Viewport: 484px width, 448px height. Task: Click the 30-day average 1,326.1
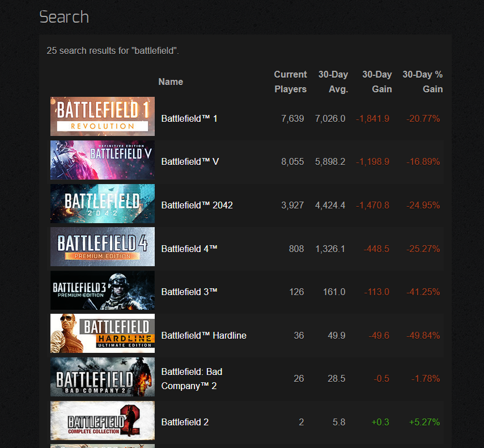tap(330, 249)
